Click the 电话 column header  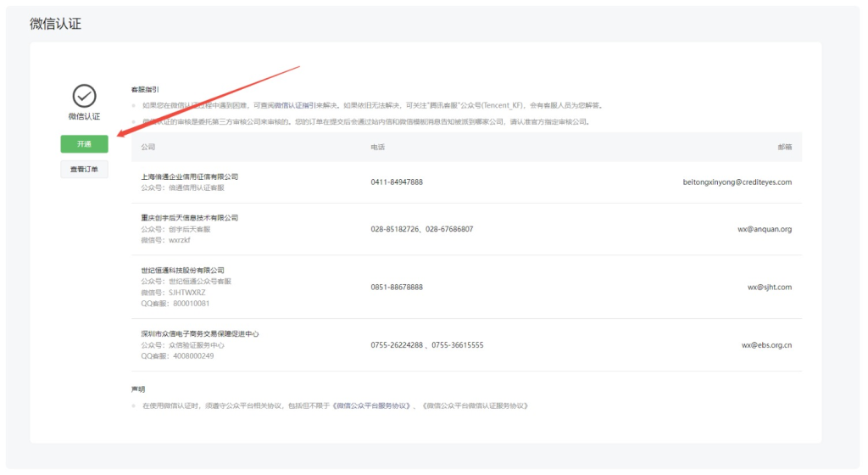(377, 147)
